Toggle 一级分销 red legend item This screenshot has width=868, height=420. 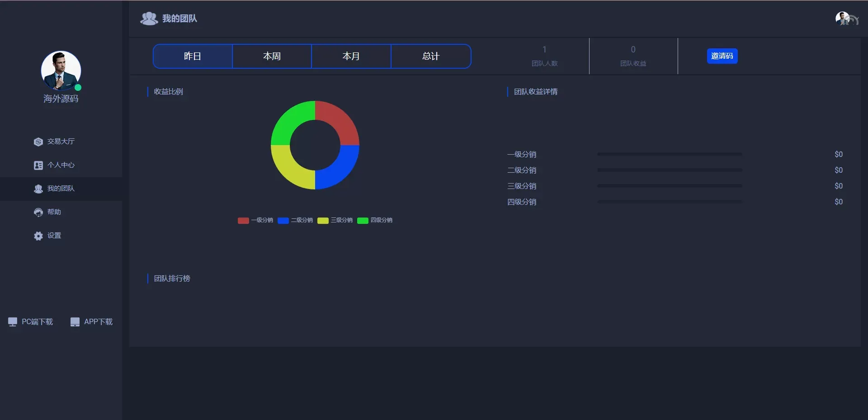pyautogui.click(x=255, y=221)
